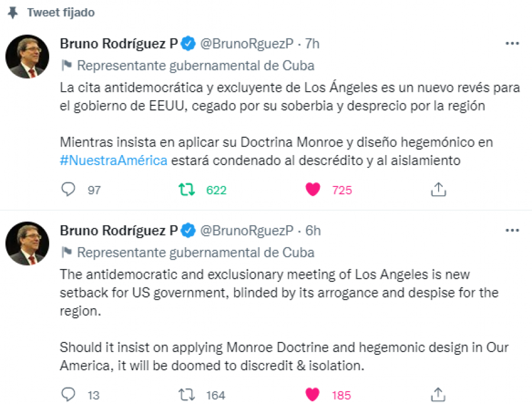Open more options on the first tweet

coord(512,44)
